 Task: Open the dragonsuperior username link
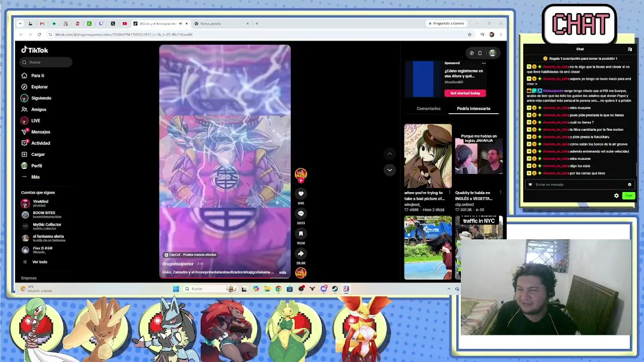(x=178, y=264)
